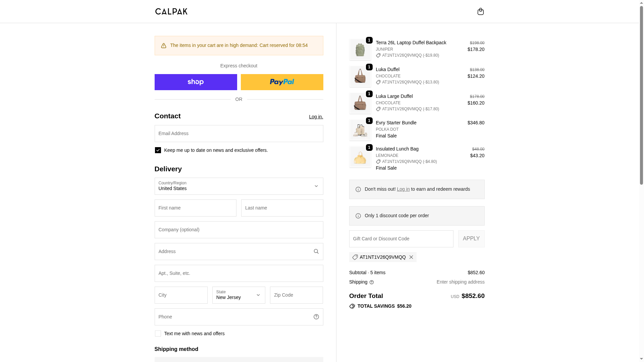
Task: Click the address search magnifier icon
Action: click(x=316, y=251)
